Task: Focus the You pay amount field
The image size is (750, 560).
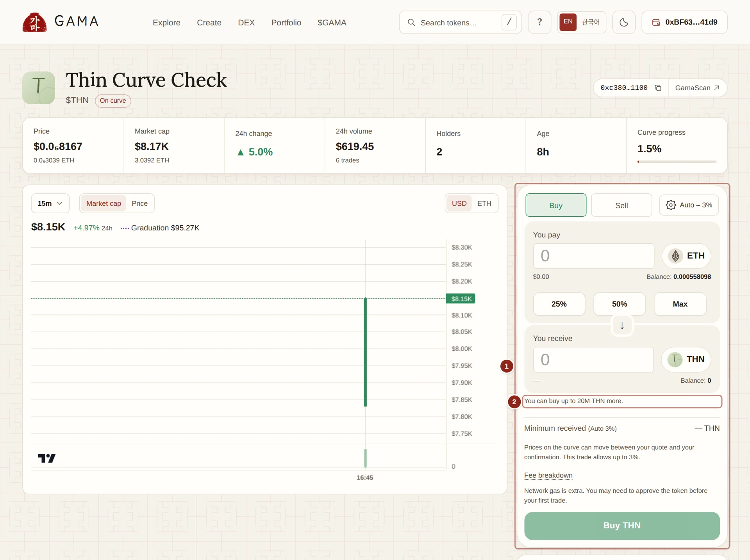Action: [593, 256]
